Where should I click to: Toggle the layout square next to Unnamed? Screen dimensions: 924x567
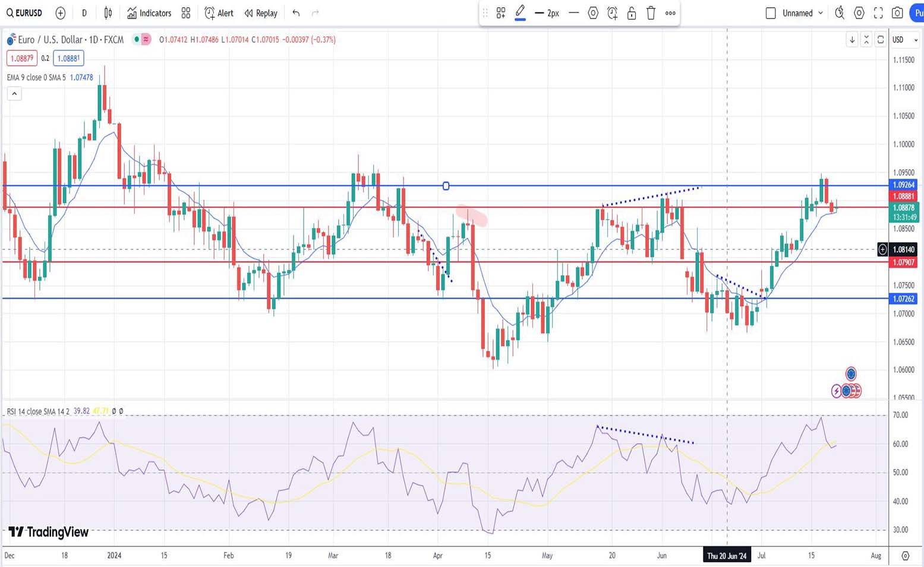pyautogui.click(x=771, y=13)
